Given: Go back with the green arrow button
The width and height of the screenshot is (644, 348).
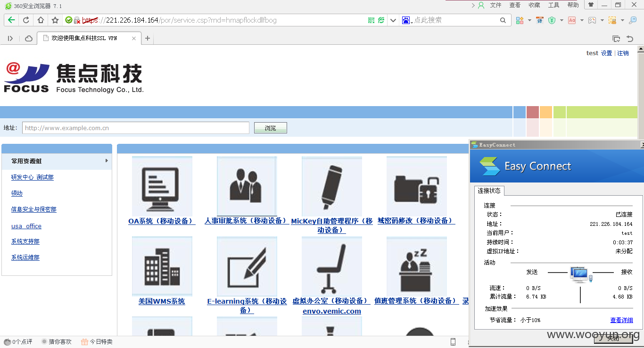Looking at the screenshot, I should coord(11,20).
